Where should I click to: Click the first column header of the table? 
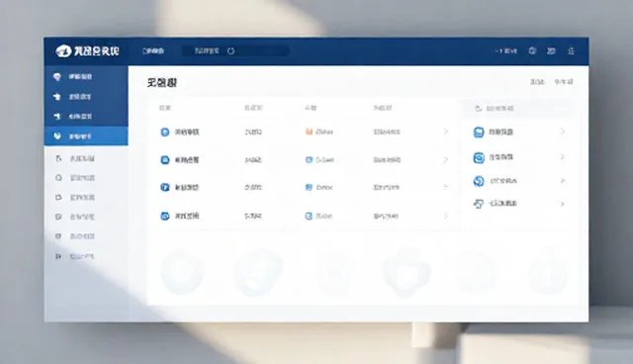[165, 108]
